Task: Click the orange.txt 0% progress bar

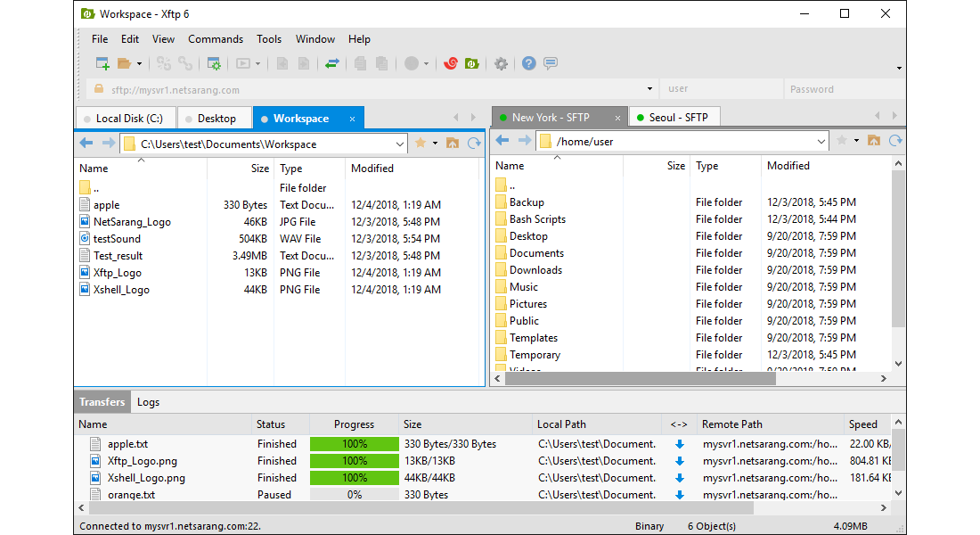Action: [x=355, y=494]
